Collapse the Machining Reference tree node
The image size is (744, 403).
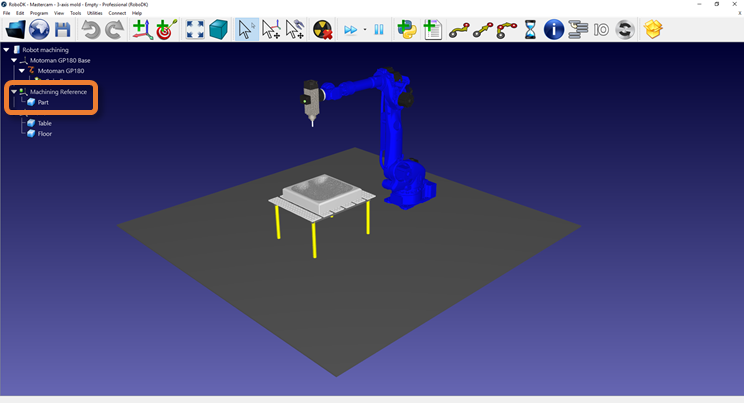[x=14, y=92]
